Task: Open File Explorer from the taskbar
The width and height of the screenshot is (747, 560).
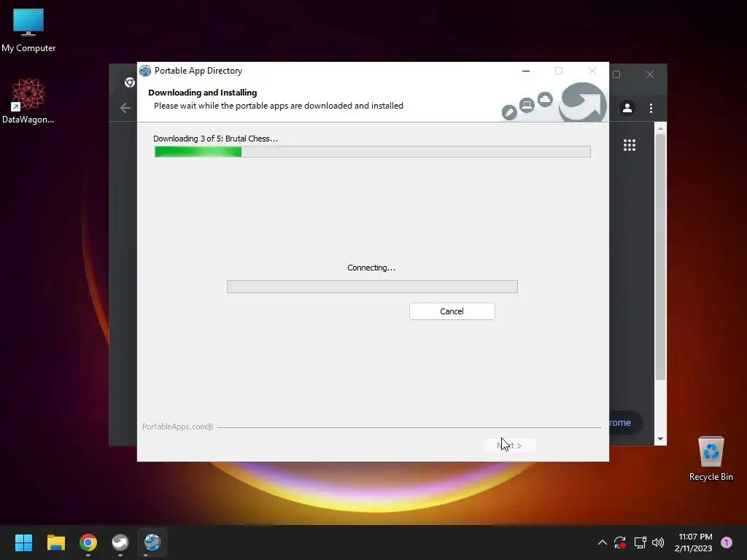Action: [x=55, y=542]
